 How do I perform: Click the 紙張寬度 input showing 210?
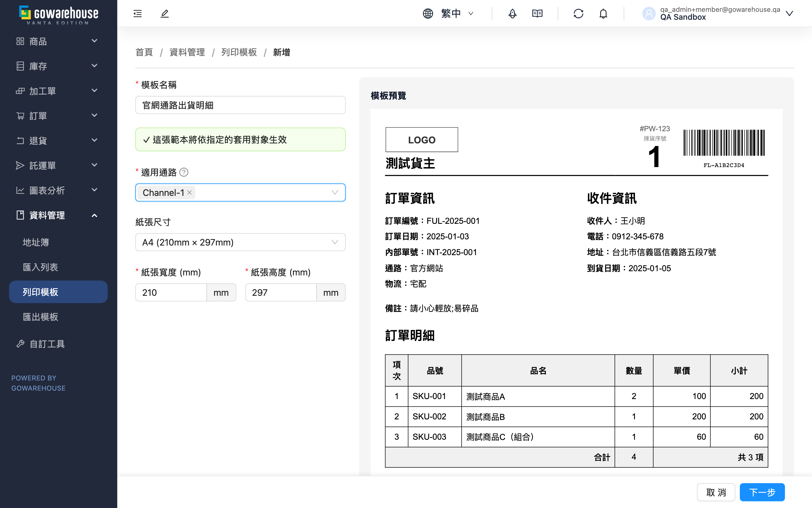[x=171, y=292]
